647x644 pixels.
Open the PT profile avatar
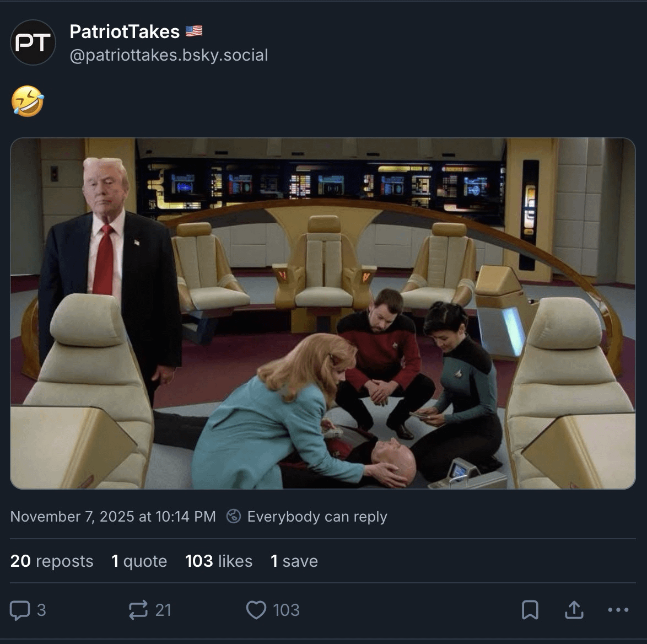click(33, 42)
